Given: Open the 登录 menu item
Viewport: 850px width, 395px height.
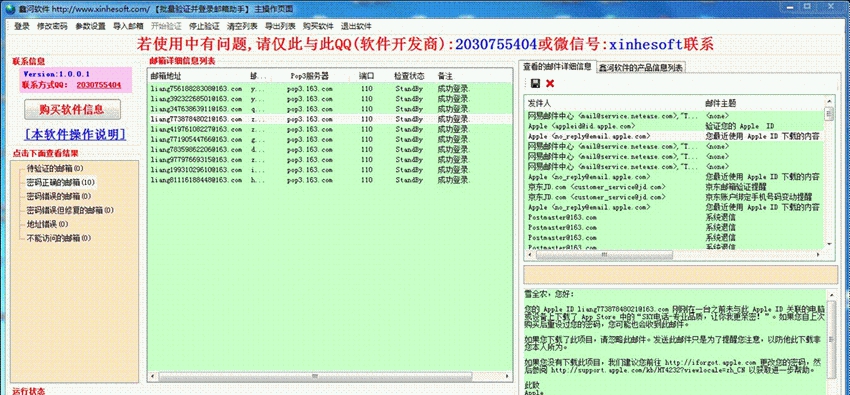Looking at the screenshot, I should click(22, 26).
